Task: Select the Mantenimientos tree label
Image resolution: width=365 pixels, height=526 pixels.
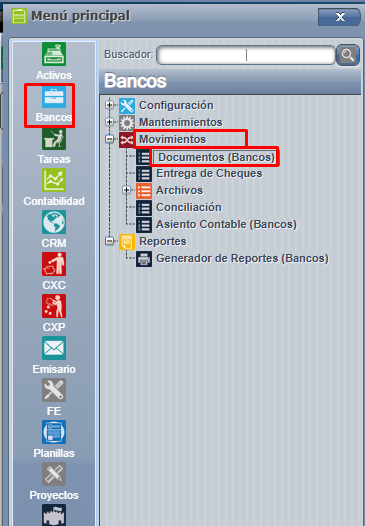Action: pos(180,122)
